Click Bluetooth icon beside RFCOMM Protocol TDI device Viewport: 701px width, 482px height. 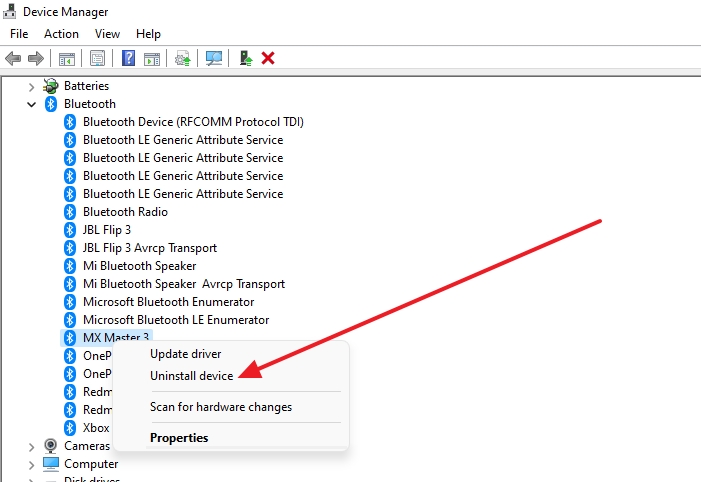click(x=70, y=122)
